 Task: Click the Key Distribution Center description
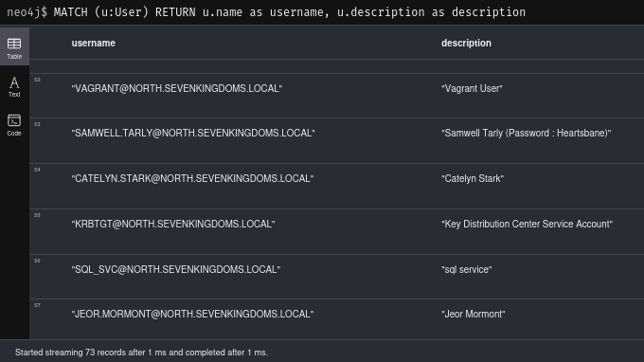tap(527, 224)
